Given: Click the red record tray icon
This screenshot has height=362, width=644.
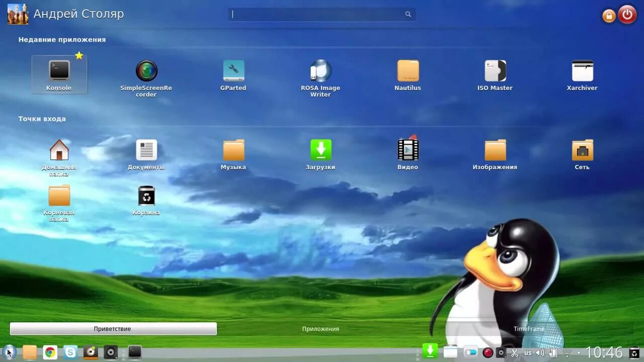Looking at the screenshot, I should tap(488, 353).
